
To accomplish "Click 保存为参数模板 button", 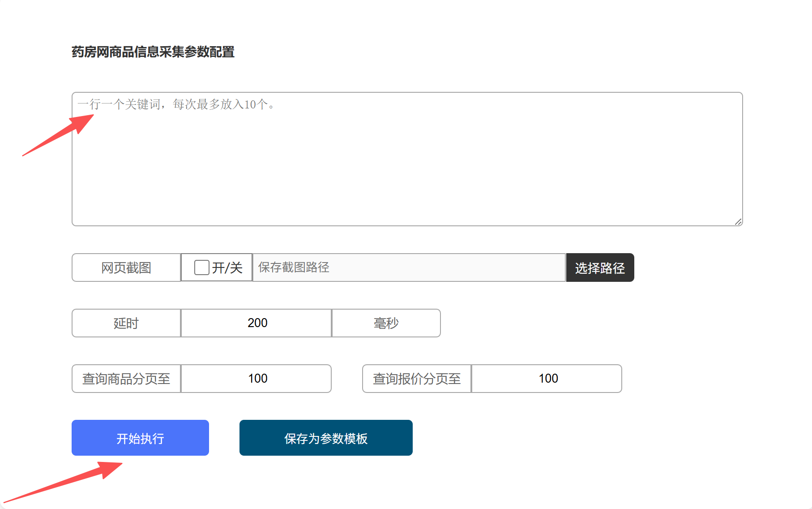I will point(325,438).
